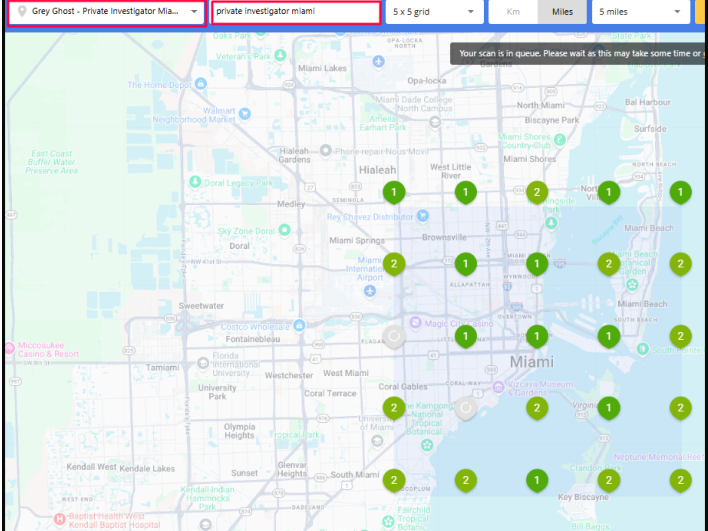708x531 pixels.
Task: Click the University of Miami graduation cap icon
Action: (x=377, y=441)
